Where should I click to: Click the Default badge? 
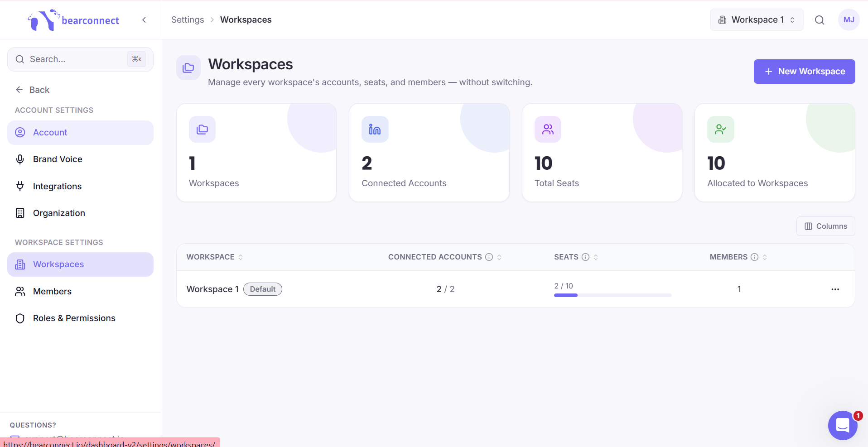click(x=263, y=289)
